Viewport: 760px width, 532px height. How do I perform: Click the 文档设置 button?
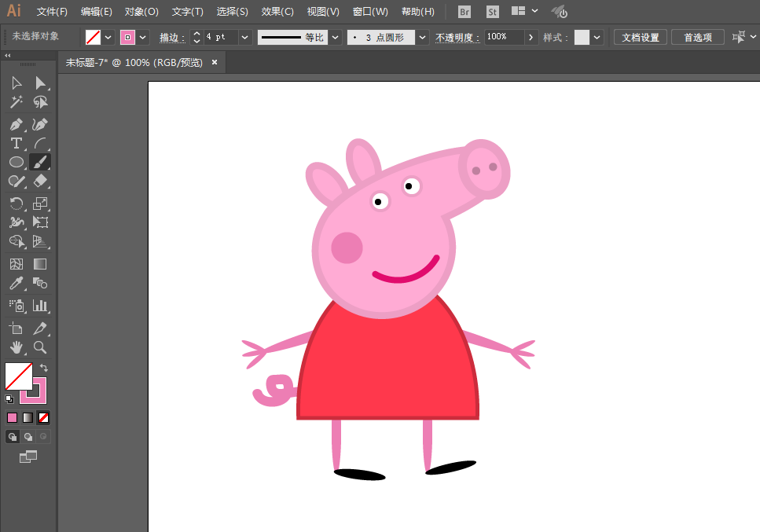(641, 37)
